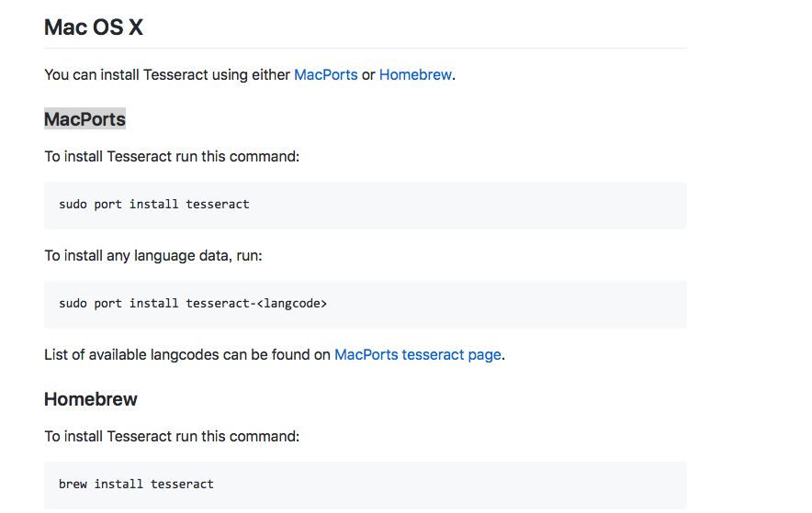The width and height of the screenshot is (812, 513).
Task: Click 'port' in the langcode install command
Action: (107, 304)
